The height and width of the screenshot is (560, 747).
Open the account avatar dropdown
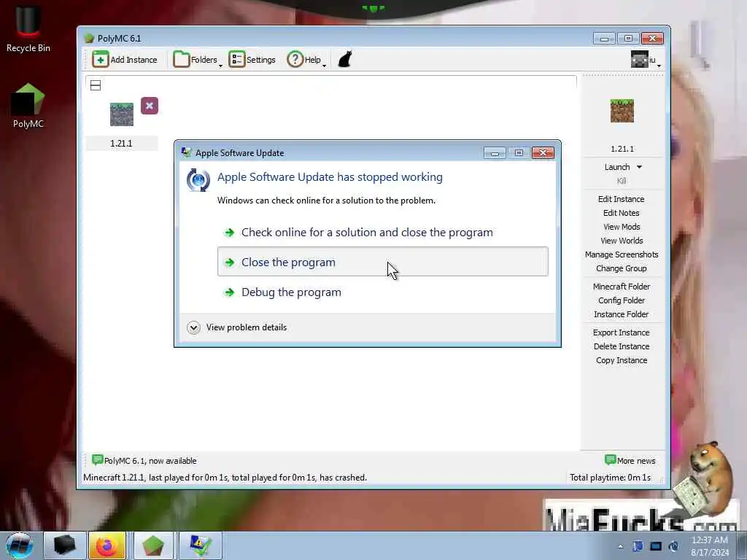tap(646, 60)
